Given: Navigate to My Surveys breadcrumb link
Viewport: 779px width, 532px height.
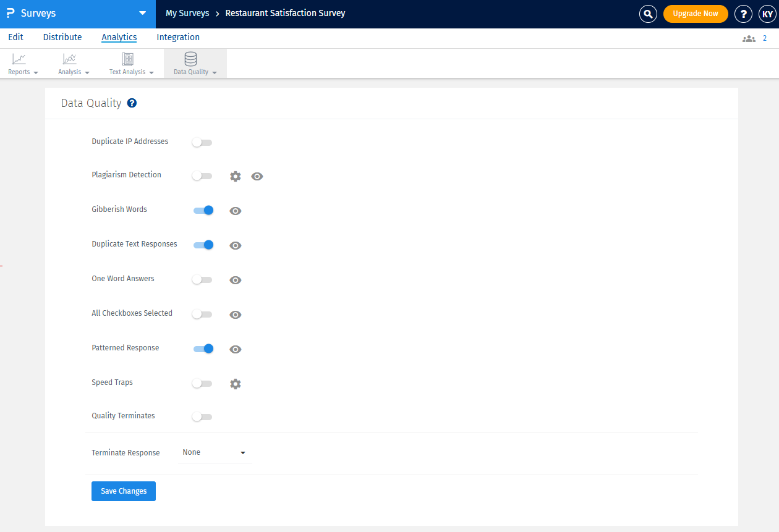Looking at the screenshot, I should [x=187, y=12].
